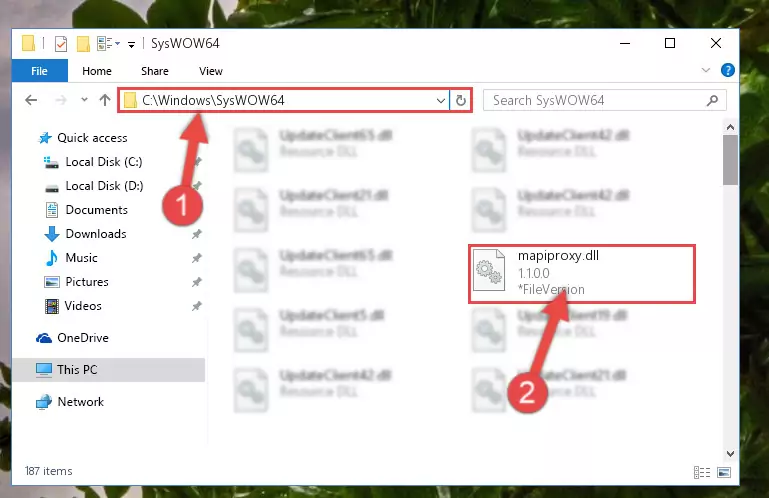Screen dimensions: 769x498
Task: Expand the address bar history dropdown
Action: click(x=440, y=101)
